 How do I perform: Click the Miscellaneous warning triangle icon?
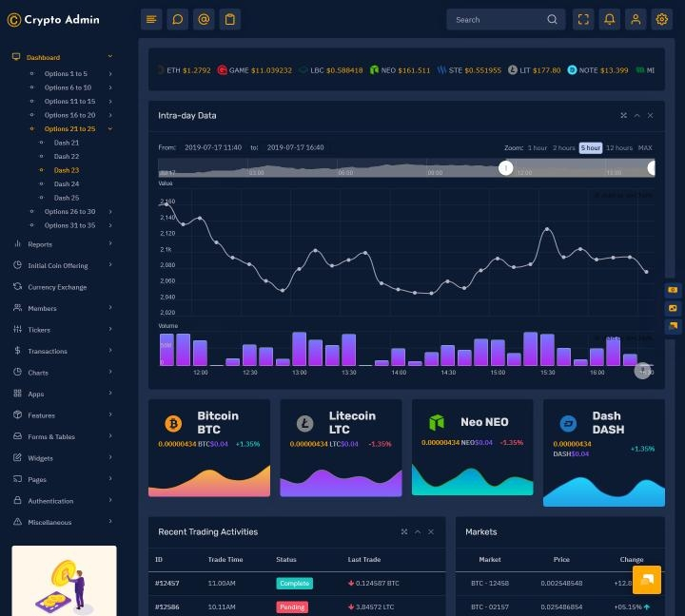[17, 522]
